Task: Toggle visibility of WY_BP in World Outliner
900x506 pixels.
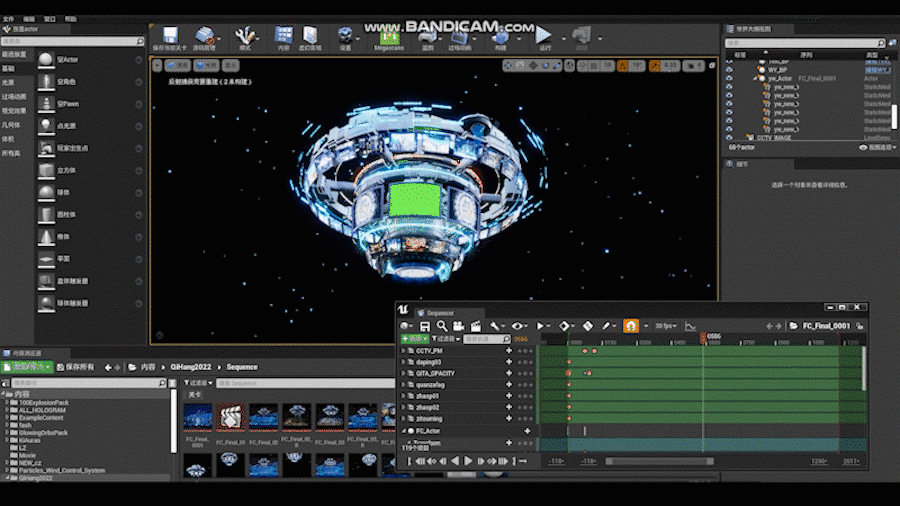Action: 729,70
